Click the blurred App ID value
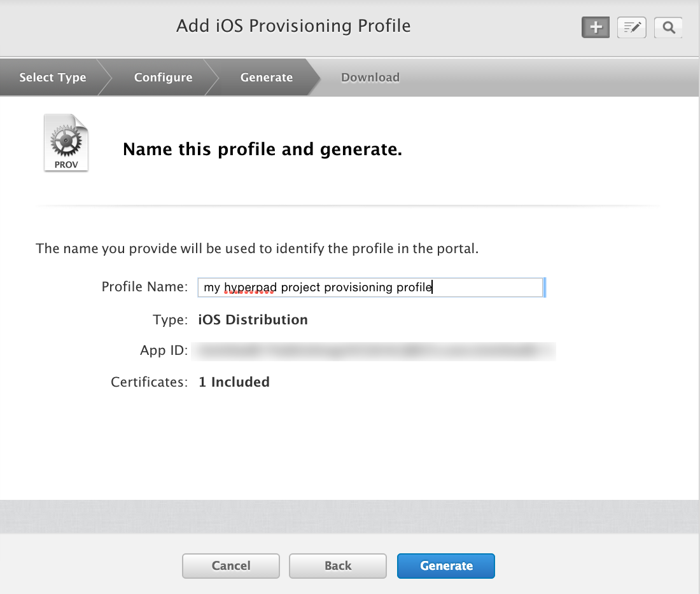 point(375,350)
